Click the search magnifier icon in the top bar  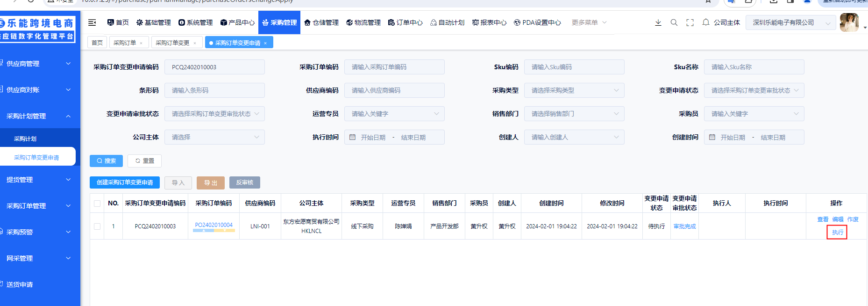tap(674, 22)
